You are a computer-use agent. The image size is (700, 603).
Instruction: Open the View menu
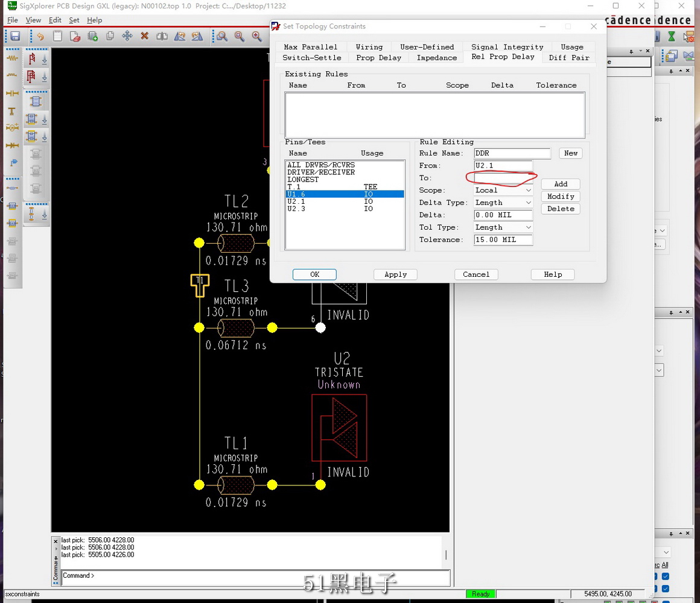click(33, 20)
